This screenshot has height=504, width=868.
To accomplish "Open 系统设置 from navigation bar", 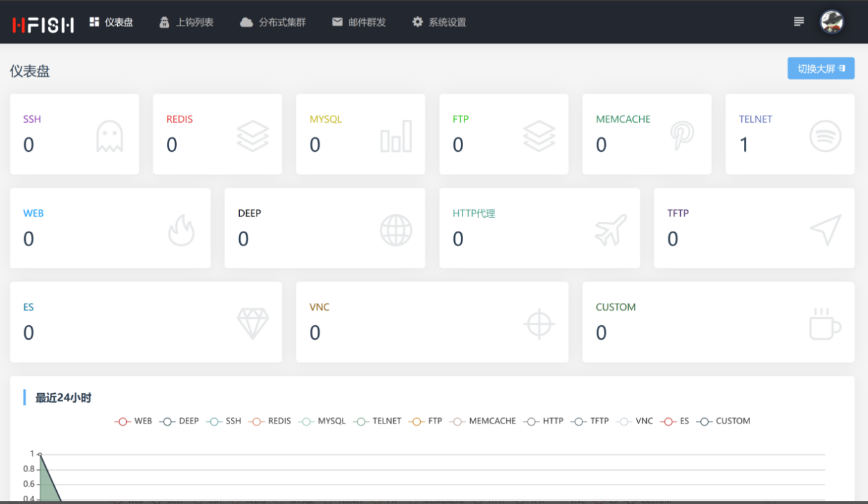I will click(439, 22).
